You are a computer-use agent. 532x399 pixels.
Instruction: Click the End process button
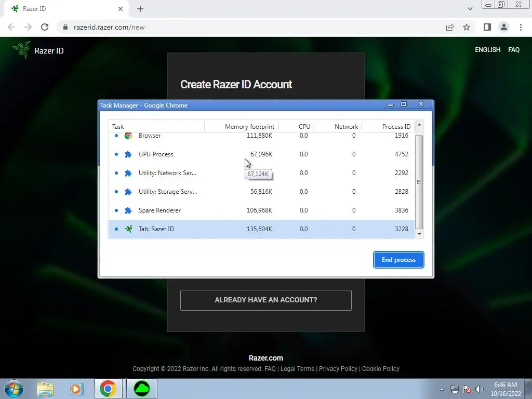click(x=398, y=260)
